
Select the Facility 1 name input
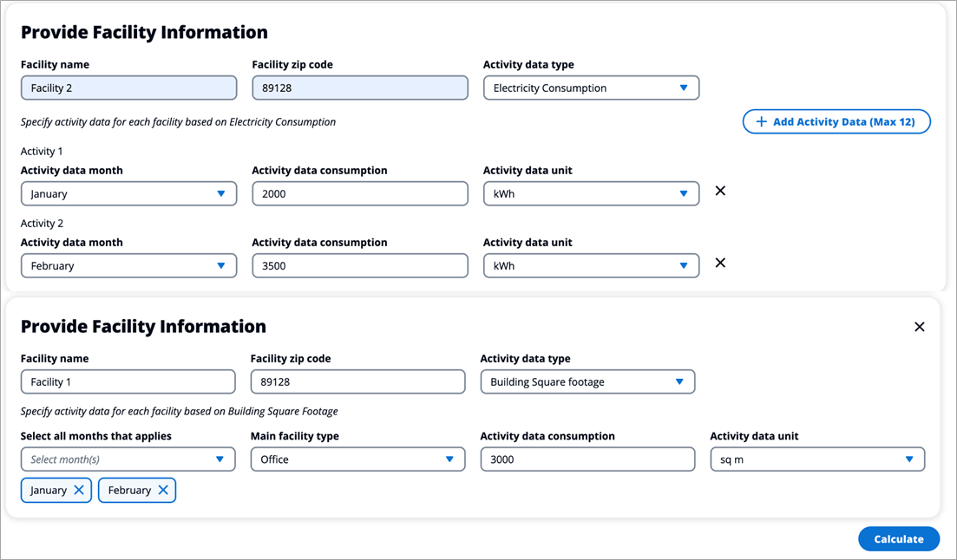point(128,382)
